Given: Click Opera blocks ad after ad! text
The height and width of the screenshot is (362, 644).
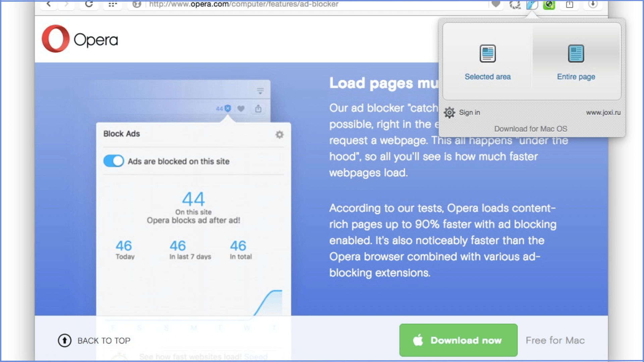Looking at the screenshot, I should point(194,220).
